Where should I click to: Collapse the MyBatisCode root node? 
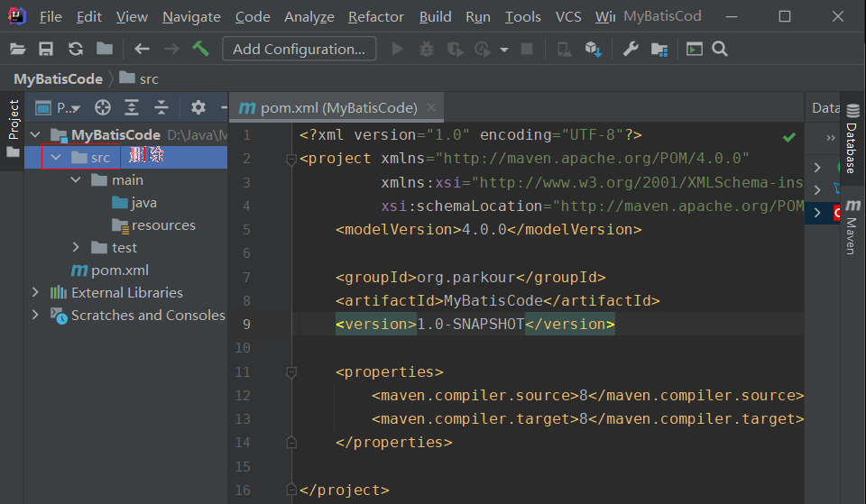click(x=35, y=134)
